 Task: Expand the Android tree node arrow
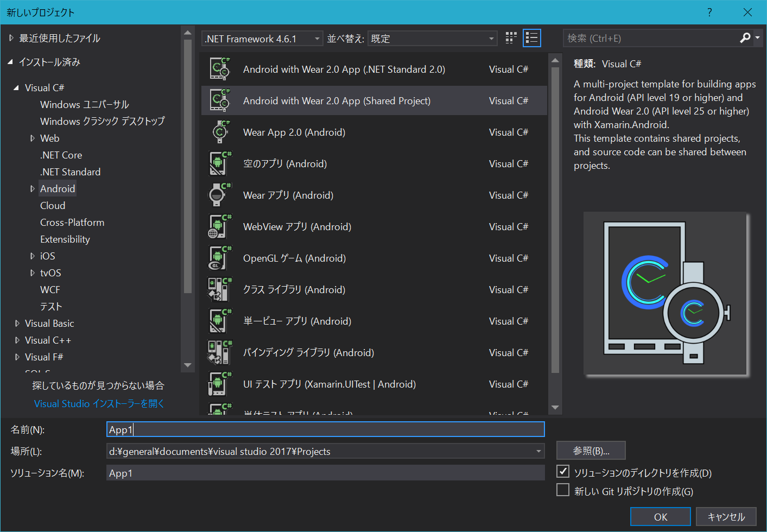click(x=32, y=188)
